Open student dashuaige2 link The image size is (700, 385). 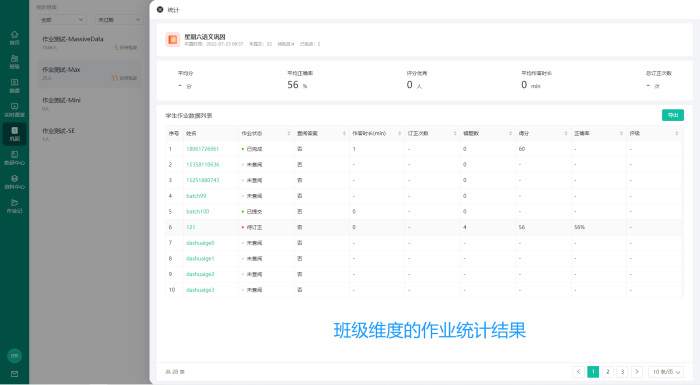pyautogui.click(x=200, y=274)
